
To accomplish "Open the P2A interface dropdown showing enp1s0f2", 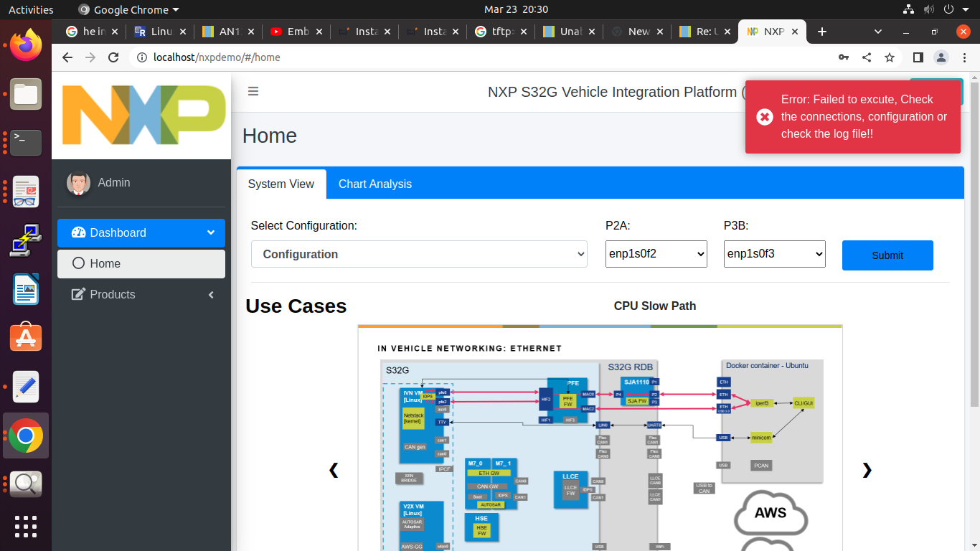I will [656, 254].
